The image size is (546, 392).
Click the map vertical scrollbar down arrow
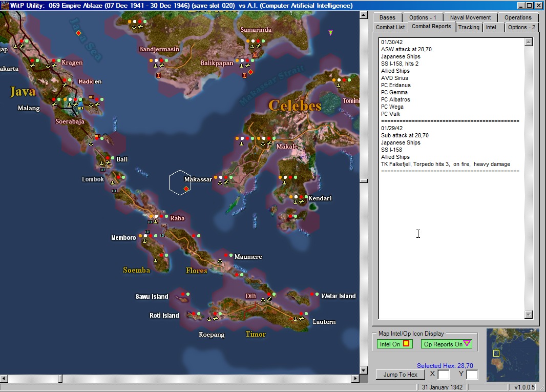(364, 370)
